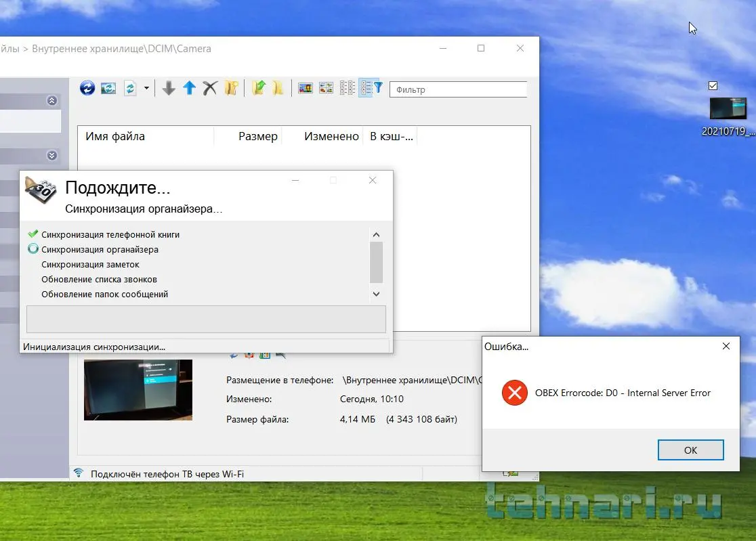The width and height of the screenshot is (756, 541).
Task: Click 'OBEX Errorcode: D0 - Internal Server Error' text
Action: tap(623, 393)
